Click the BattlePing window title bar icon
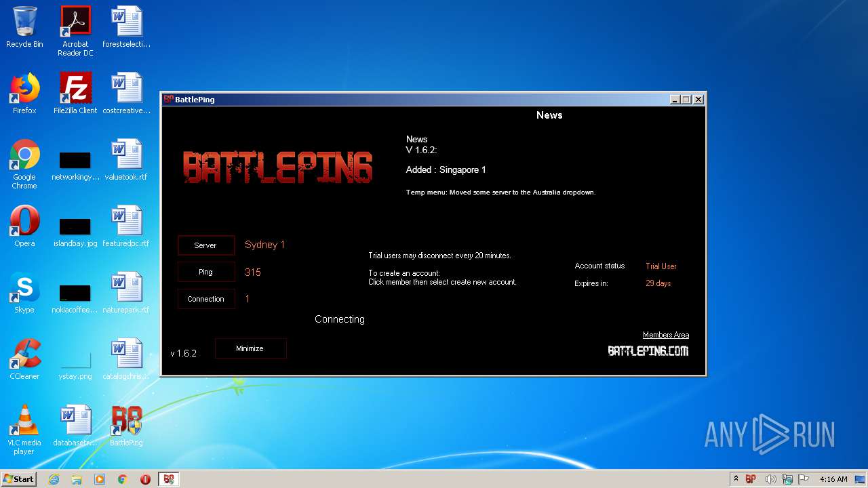868x488 pixels. tap(169, 99)
